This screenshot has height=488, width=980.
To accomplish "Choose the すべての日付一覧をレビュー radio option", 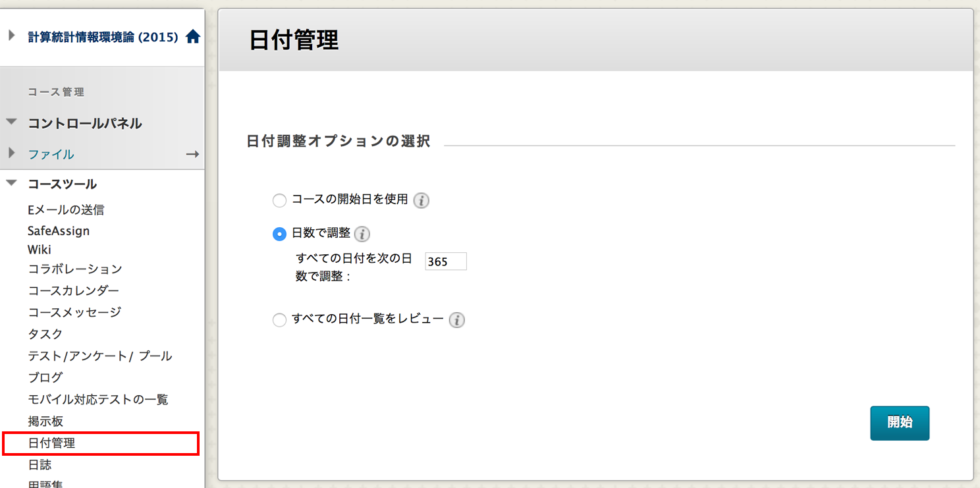I will (279, 320).
